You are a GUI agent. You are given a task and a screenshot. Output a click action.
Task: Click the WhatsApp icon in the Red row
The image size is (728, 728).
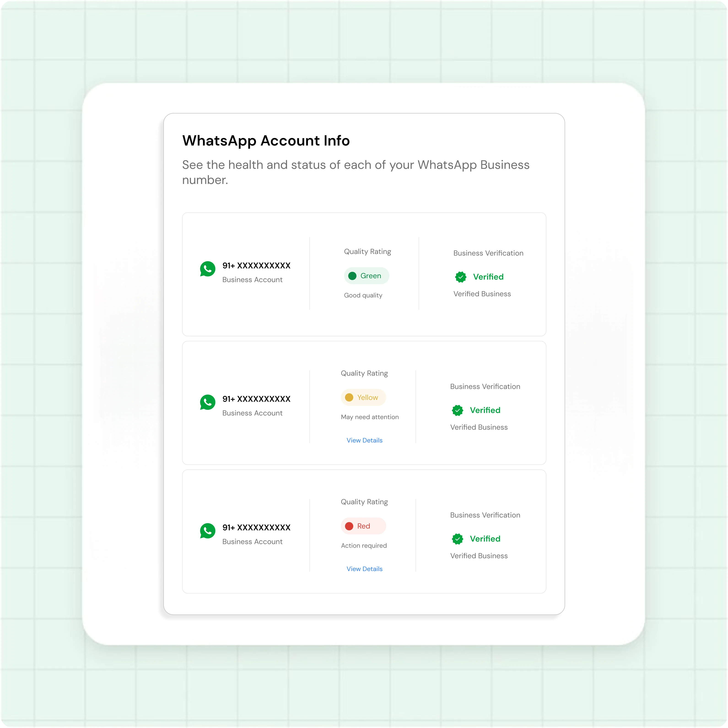click(x=208, y=531)
